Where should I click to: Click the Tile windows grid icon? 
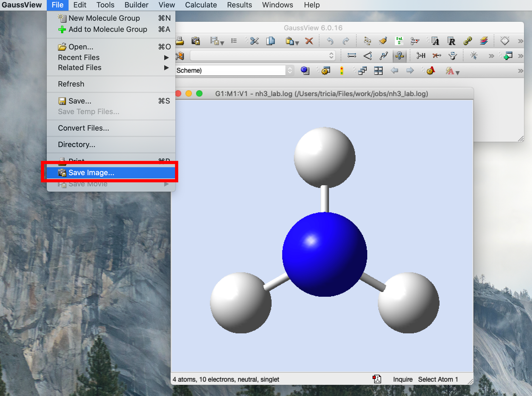378,71
